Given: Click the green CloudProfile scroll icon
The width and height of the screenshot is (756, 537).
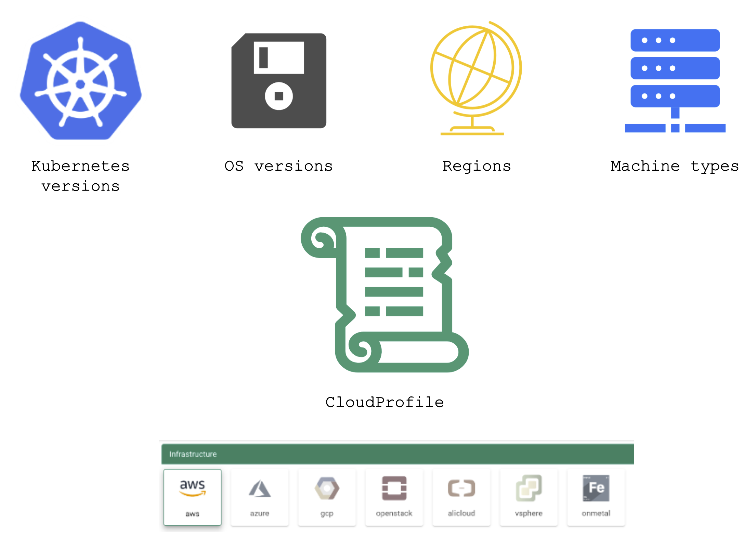Looking at the screenshot, I should (384, 294).
